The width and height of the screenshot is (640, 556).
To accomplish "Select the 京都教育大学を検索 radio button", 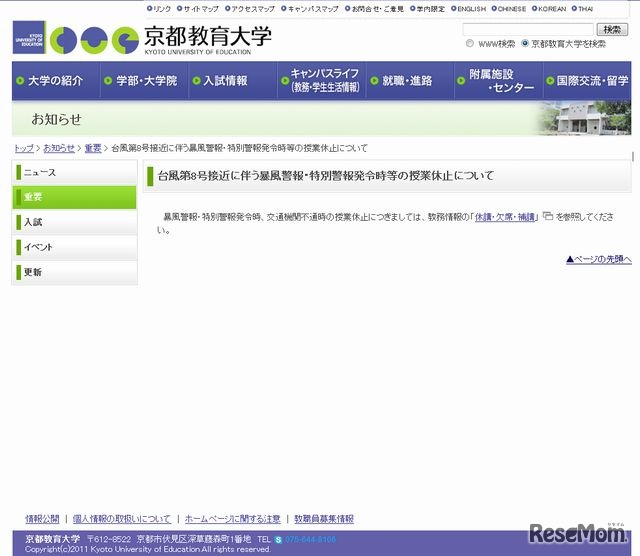I will click(x=525, y=43).
